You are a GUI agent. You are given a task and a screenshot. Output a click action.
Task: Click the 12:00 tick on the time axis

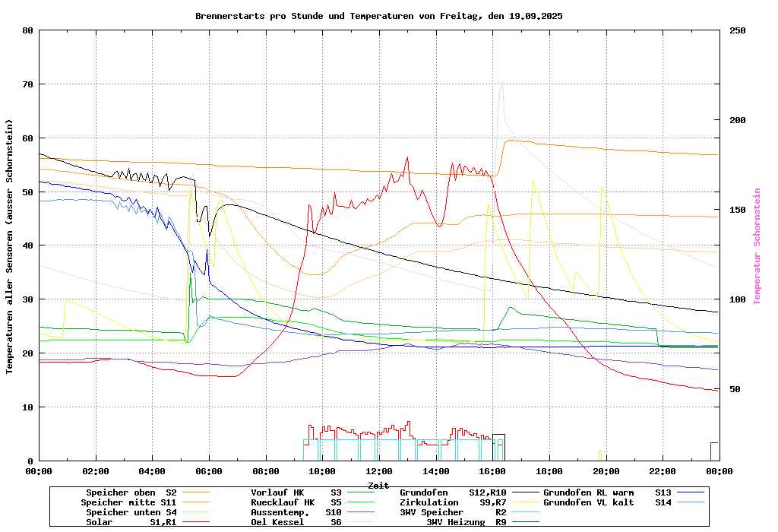point(378,471)
